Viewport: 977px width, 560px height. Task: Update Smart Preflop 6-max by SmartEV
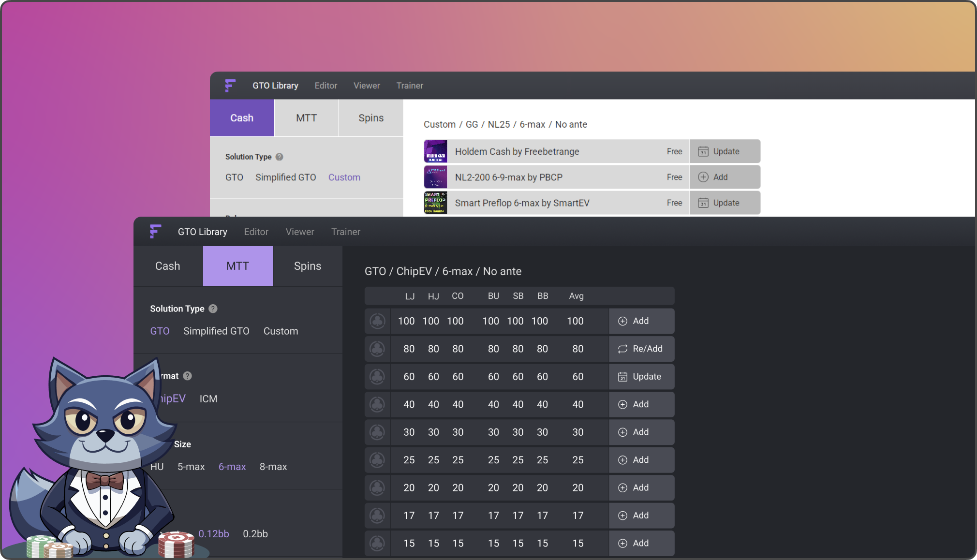pos(724,203)
